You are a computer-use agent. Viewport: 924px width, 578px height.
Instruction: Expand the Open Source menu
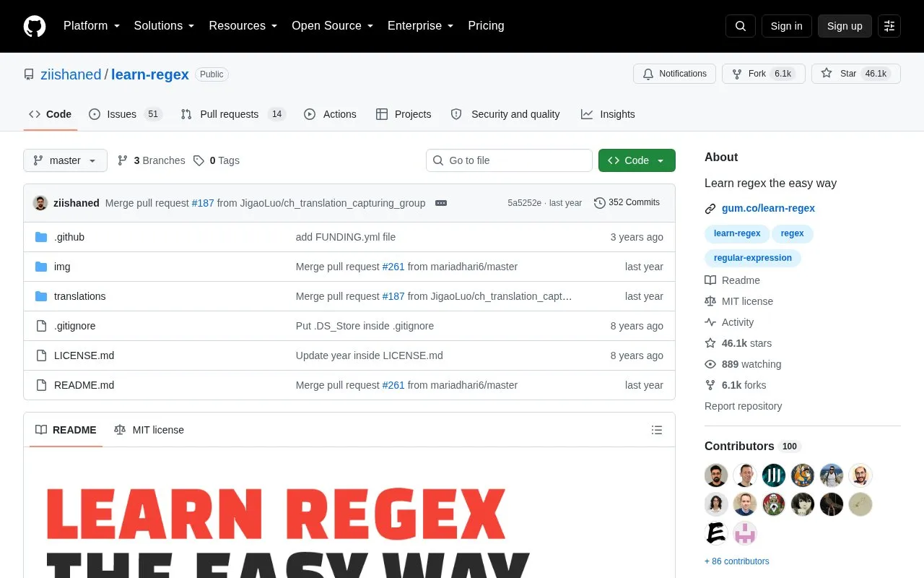click(x=333, y=26)
